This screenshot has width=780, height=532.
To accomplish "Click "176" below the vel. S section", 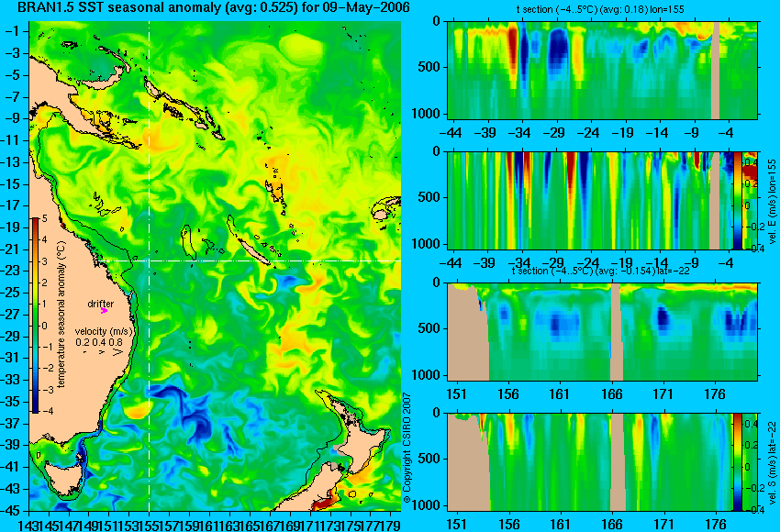I will [715, 525].
